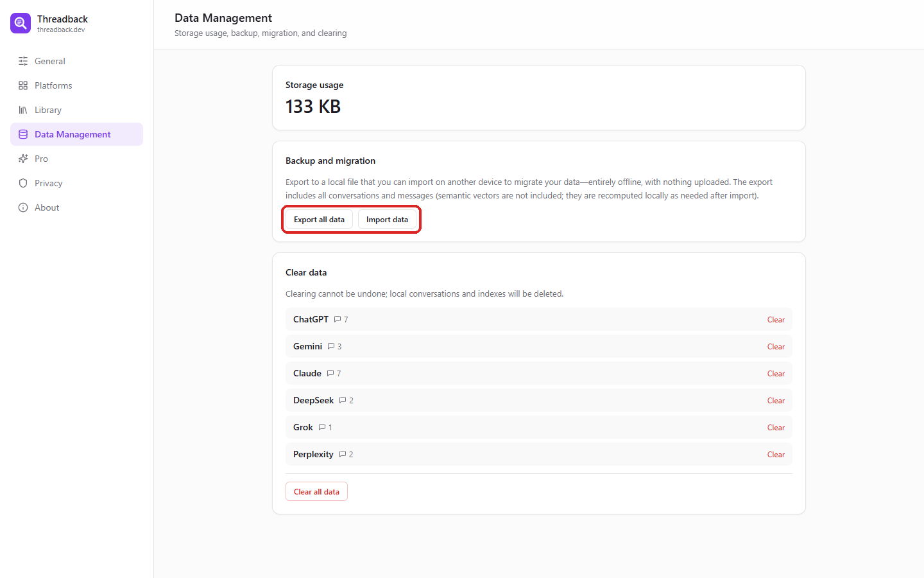Clear ChatGPT conversations

click(776, 319)
